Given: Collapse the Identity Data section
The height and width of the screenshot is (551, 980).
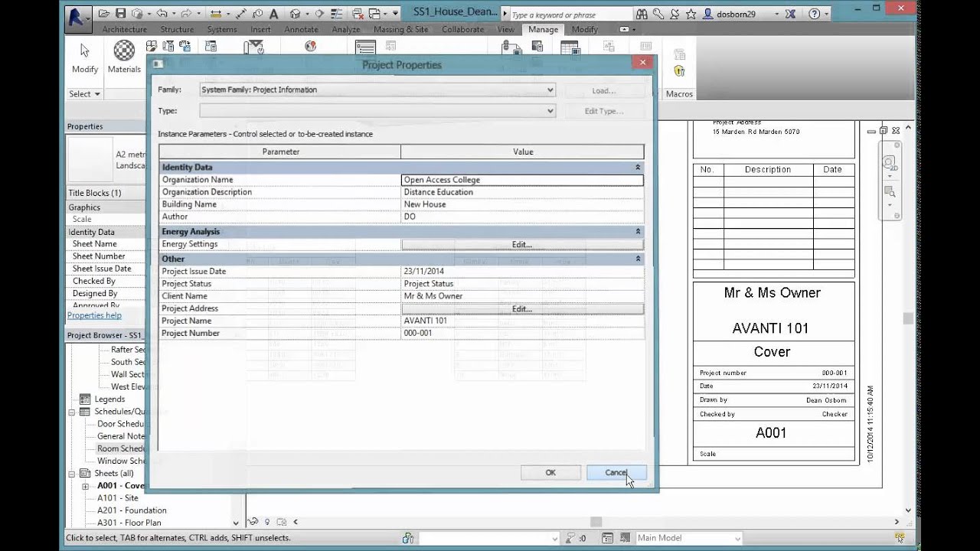Looking at the screenshot, I should pos(638,167).
